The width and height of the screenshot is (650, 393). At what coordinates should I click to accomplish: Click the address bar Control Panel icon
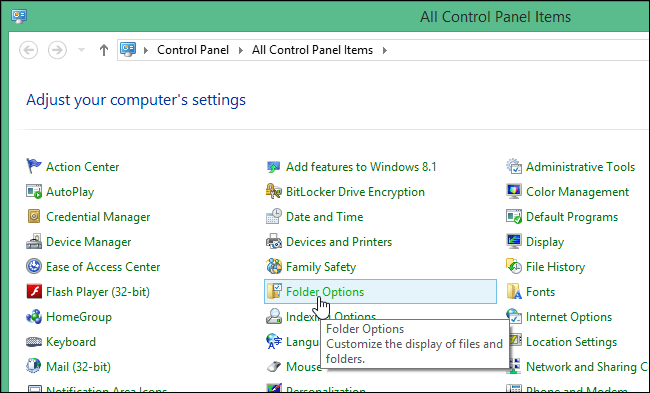point(128,50)
